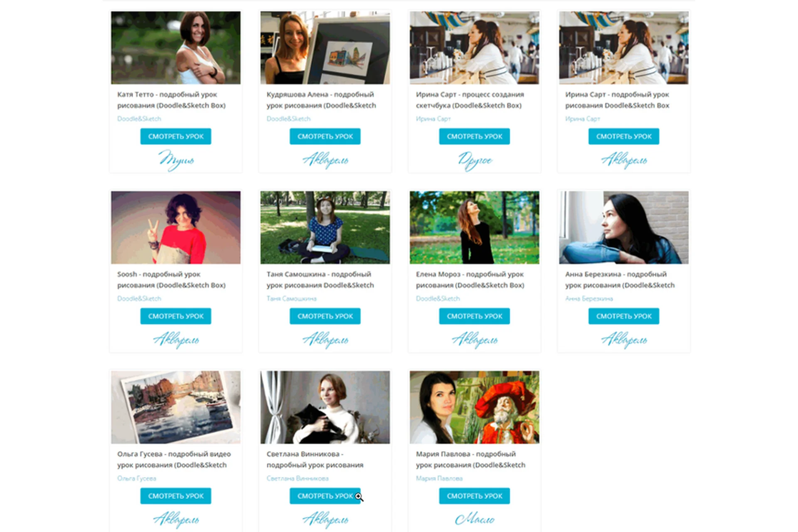Viewport: 798px width, 532px height.
Task: Follow the Таня Самошкина author link
Action: (291, 298)
